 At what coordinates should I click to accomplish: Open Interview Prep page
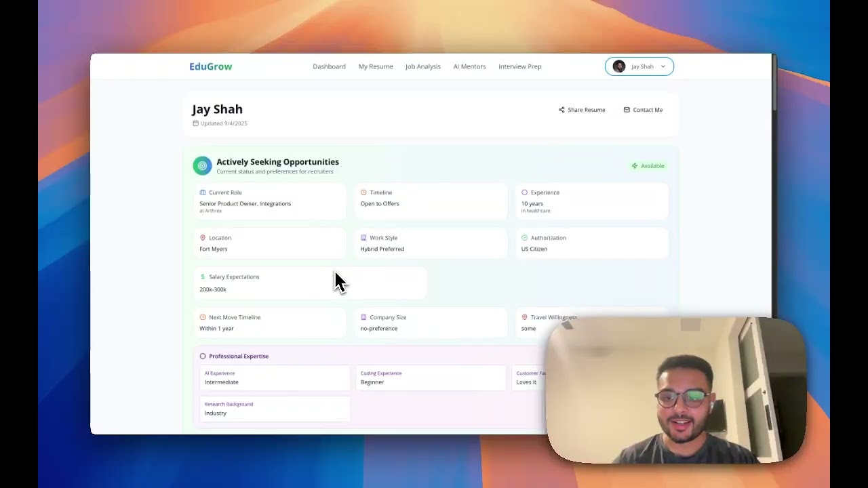click(x=520, y=66)
